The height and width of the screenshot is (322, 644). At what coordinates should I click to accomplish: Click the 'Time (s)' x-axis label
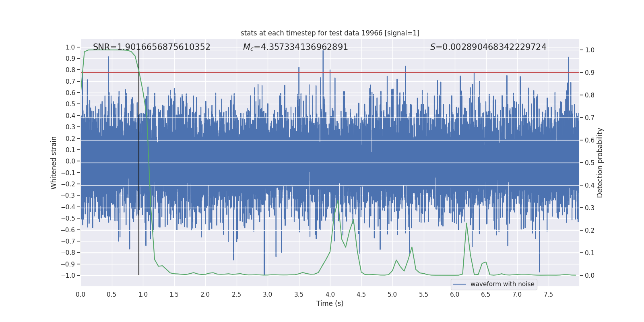pos(330,303)
